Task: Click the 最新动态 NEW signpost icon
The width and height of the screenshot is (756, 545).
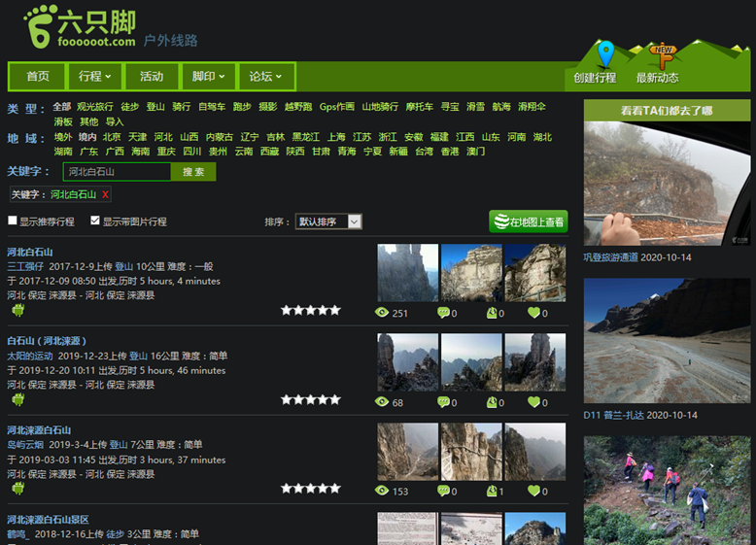Action: coord(663,56)
